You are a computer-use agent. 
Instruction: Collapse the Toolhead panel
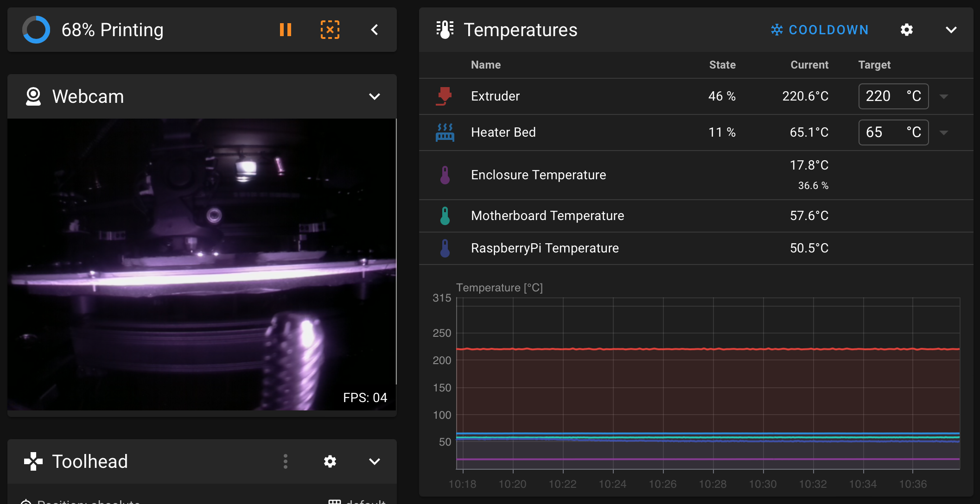[374, 461]
